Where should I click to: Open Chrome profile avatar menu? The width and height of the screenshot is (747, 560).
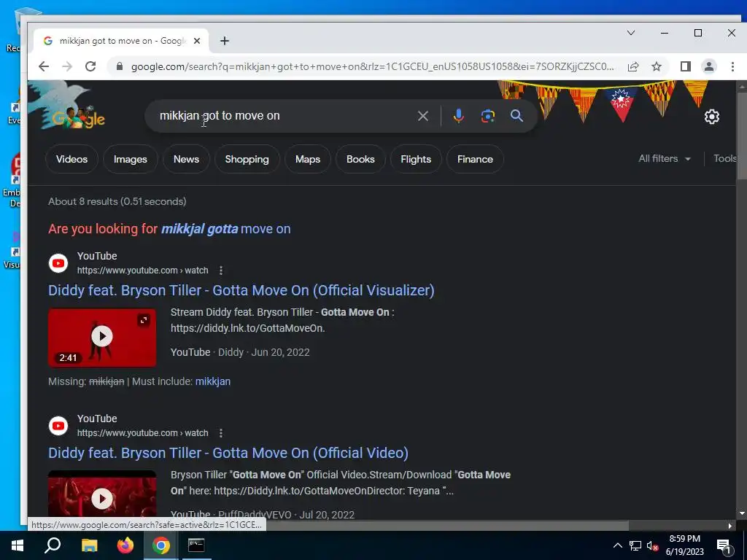(709, 66)
